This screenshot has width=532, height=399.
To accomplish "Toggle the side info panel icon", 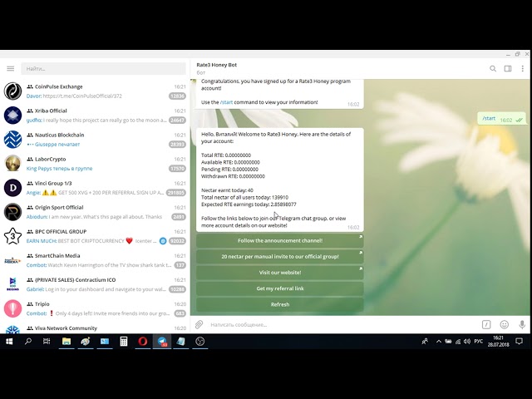I will (508, 68).
